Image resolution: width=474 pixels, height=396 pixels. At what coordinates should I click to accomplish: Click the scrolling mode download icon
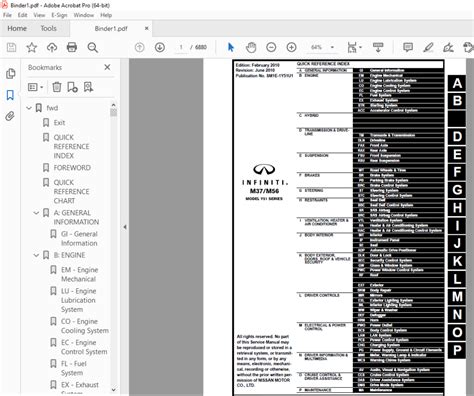click(x=378, y=47)
